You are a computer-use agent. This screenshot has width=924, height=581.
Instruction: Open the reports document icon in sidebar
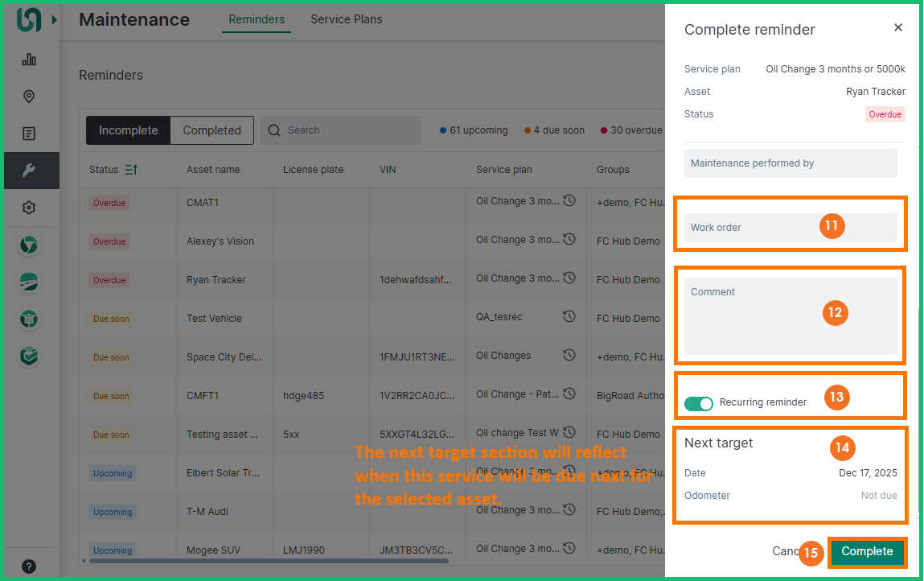click(x=29, y=134)
